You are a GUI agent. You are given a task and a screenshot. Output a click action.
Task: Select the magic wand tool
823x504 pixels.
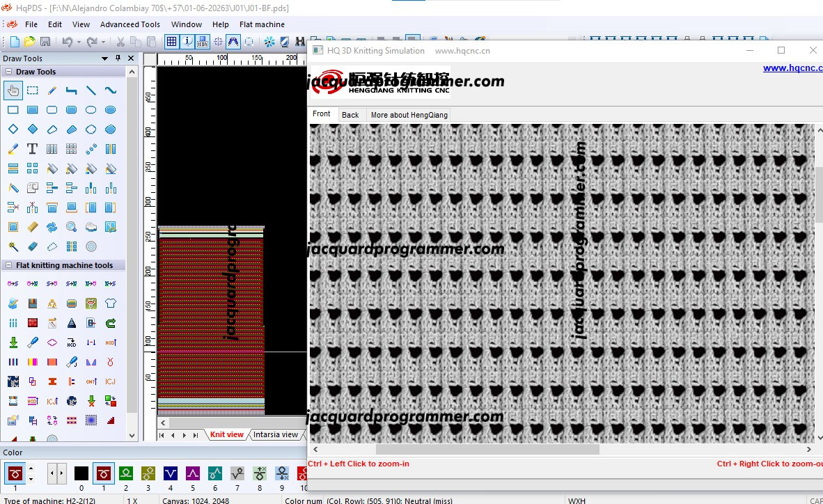pyautogui.click(x=13, y=246)
